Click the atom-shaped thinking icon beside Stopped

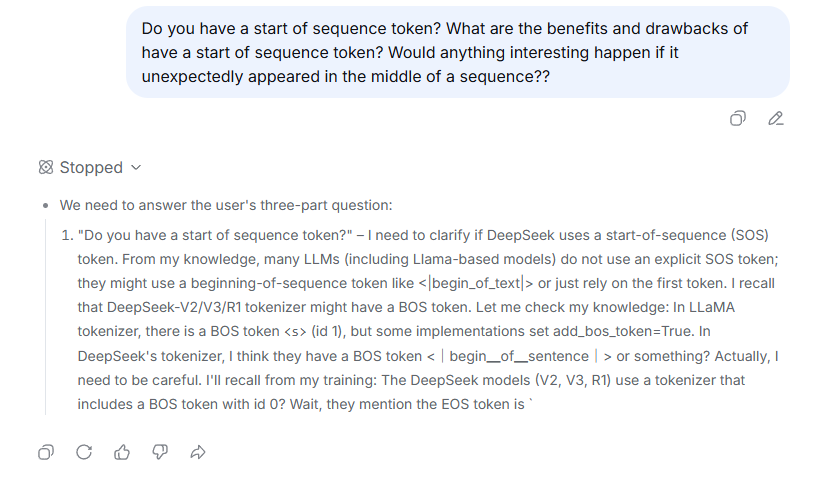tap(46, 168)
